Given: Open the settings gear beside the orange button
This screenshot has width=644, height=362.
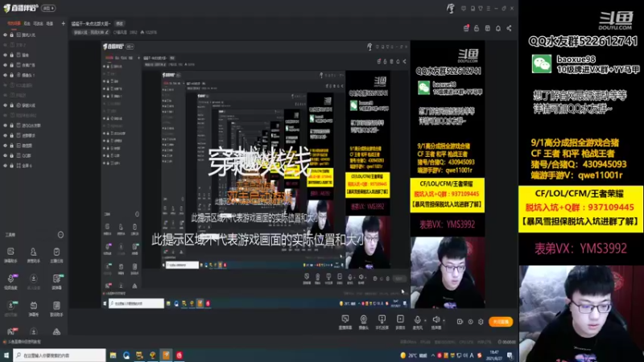Looking at the screenshot, I should coord(481,322).
